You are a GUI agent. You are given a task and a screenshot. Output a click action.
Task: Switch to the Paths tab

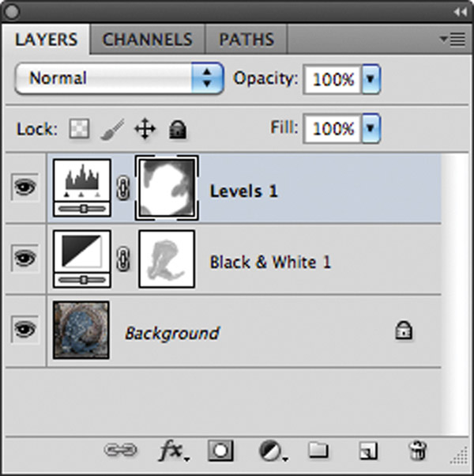[x=246, y=40]
